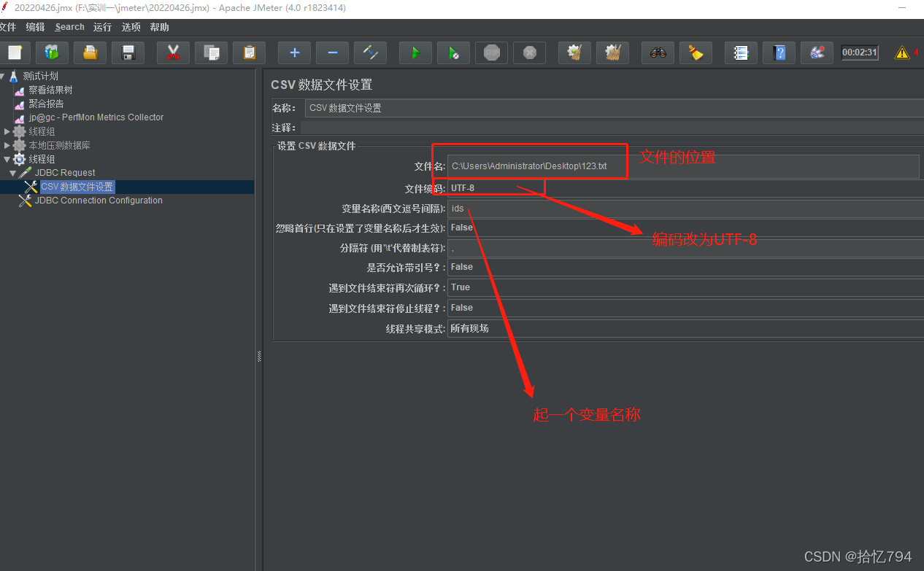Open the 是否允许带引号 dropdown
924x571 pixels.
coord(685,267)
